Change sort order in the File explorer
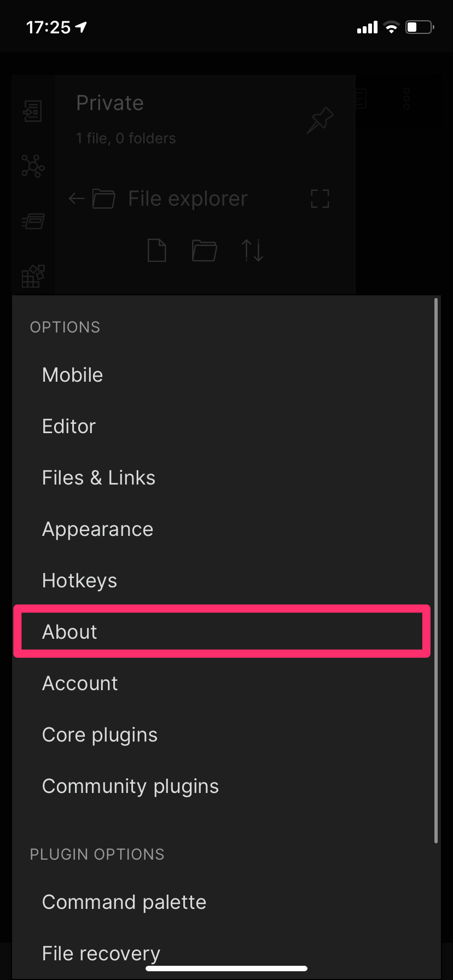The height and width of the screenshot is (980, 453). pyautogui.click(x=252, y=250)
